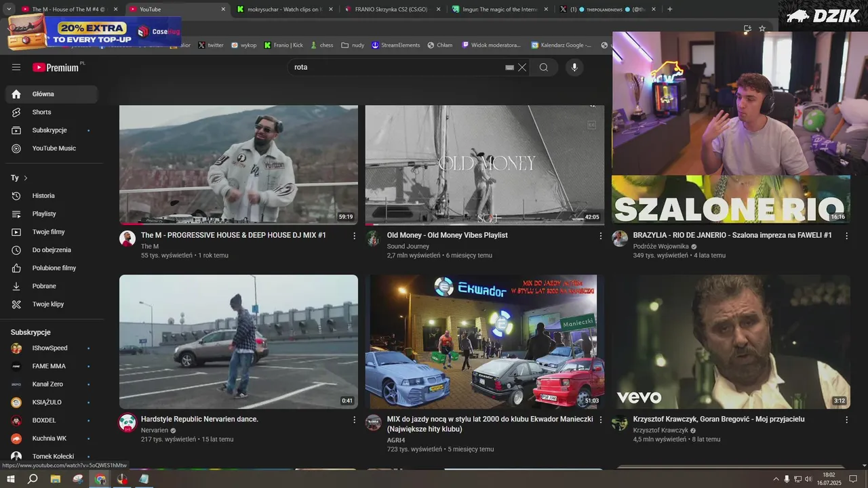
Task: Start voice search with the microphone
Action: click(x=574, y=67)
